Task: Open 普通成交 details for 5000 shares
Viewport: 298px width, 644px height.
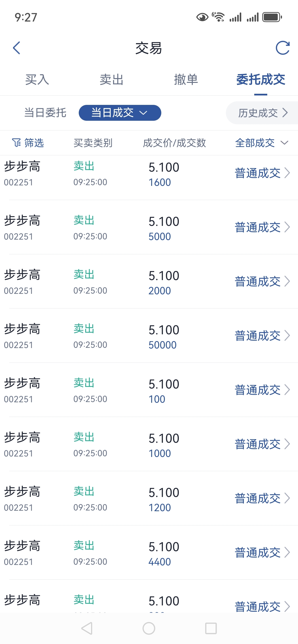Action: point(258,227)
